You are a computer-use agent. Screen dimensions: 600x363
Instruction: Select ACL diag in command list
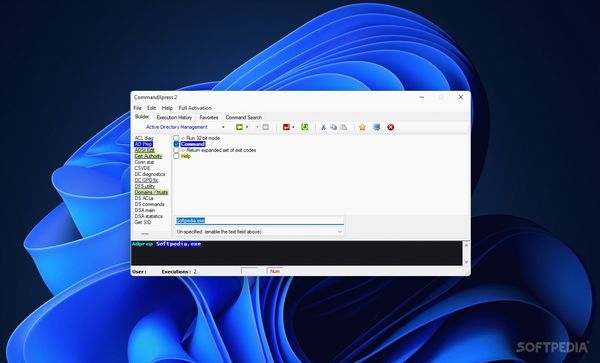tap(144, 138)
